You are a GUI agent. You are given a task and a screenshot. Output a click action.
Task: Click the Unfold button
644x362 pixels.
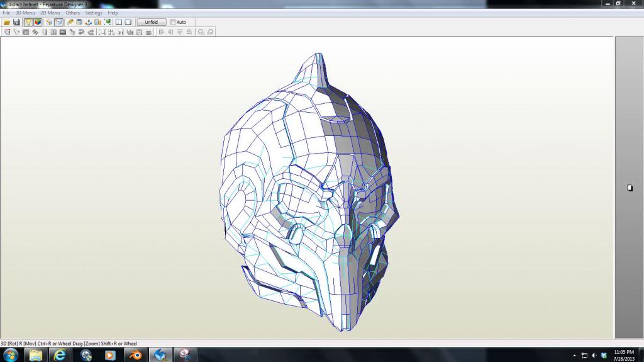pos(152,22)
